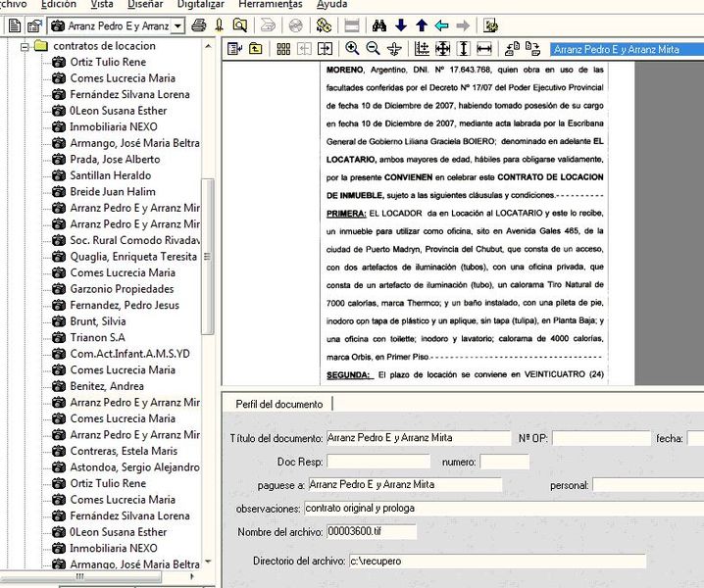Viewport: 704px width, 588px height.
Task: Click the rotate left page icon
Action: click(512, 48)
